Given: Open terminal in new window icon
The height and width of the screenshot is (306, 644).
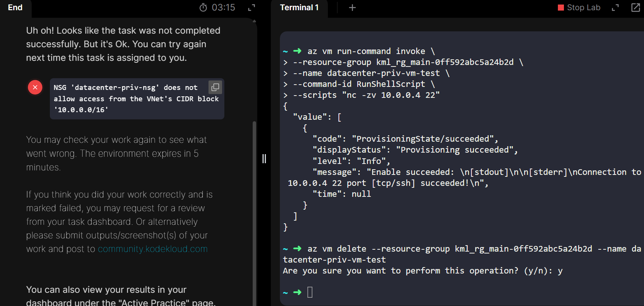Looking at the screenshot, I should (x=636, y=8).
